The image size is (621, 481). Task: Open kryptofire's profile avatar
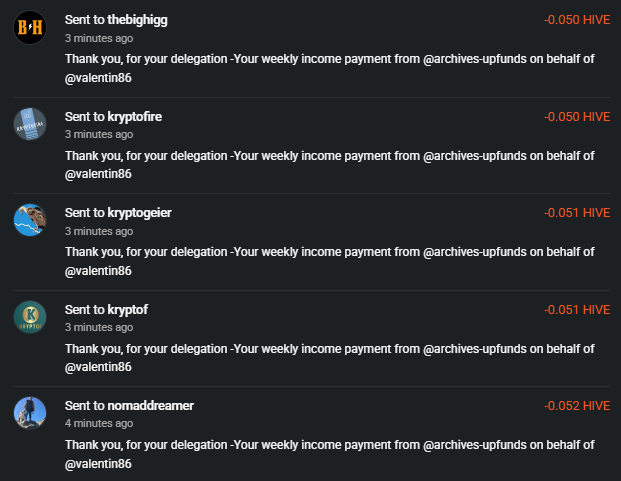30,124
